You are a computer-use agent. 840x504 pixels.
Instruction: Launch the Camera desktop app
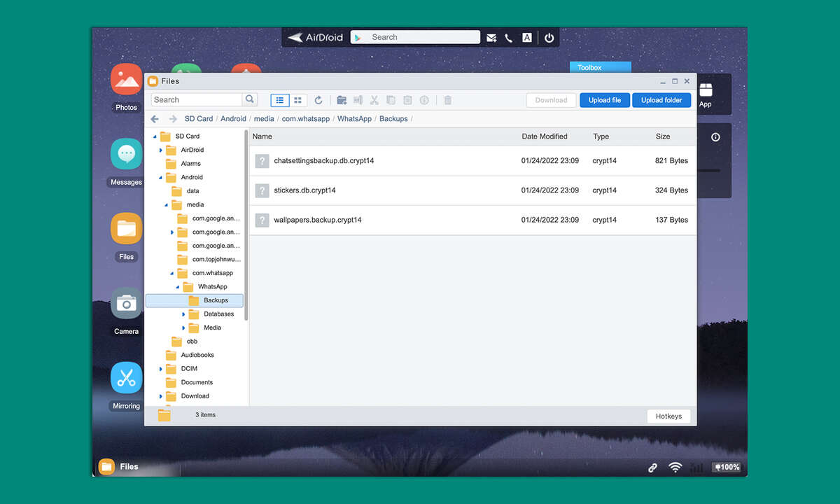tap(126, 302)
